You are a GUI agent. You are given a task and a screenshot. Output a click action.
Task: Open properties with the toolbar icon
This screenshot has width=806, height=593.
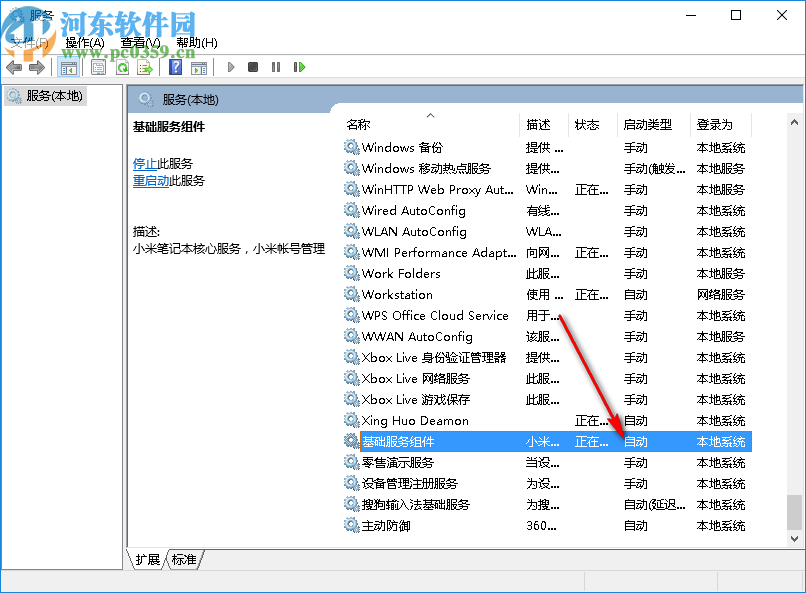99,67
